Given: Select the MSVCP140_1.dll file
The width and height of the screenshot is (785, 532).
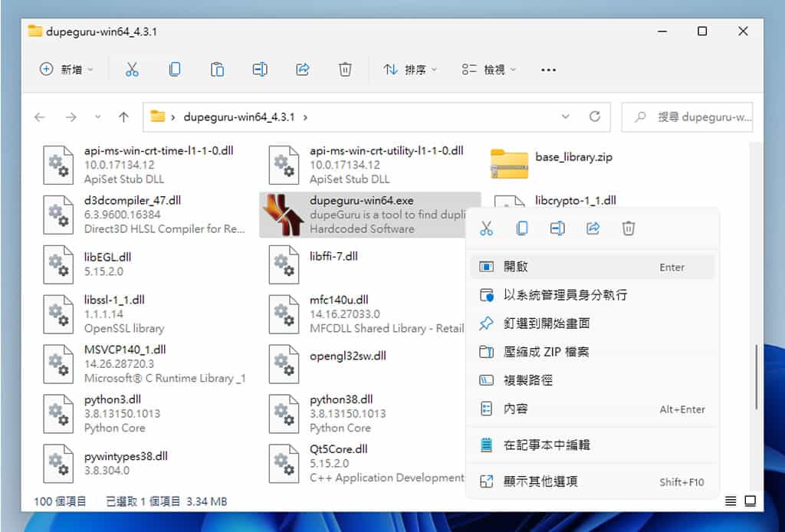Looking at the screenshot, I should coord(144,364).
